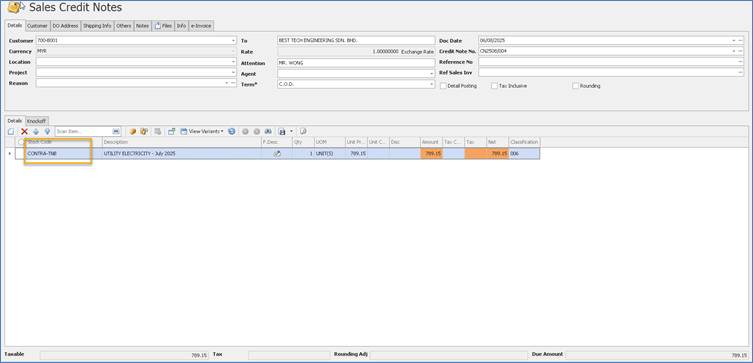Switch to the Files tab
Viewport: 753px width, 363px height.
coord(163,25)
